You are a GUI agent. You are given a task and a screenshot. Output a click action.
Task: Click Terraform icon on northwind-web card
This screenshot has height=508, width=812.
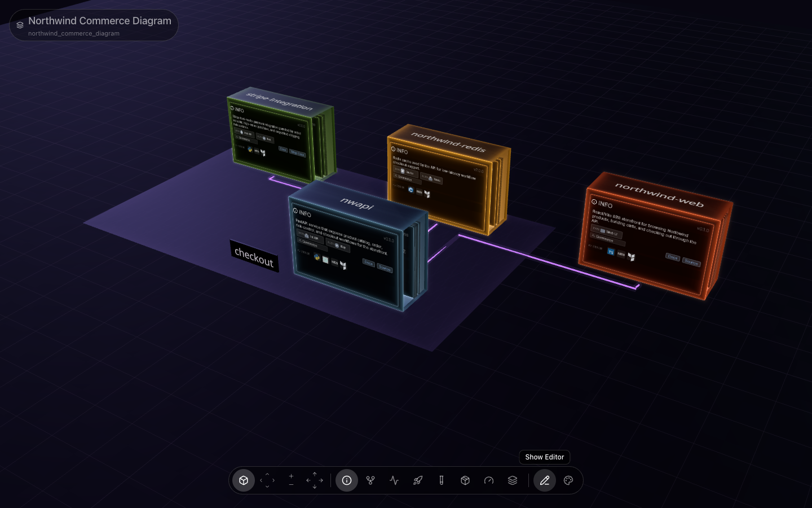click(632, 257)
